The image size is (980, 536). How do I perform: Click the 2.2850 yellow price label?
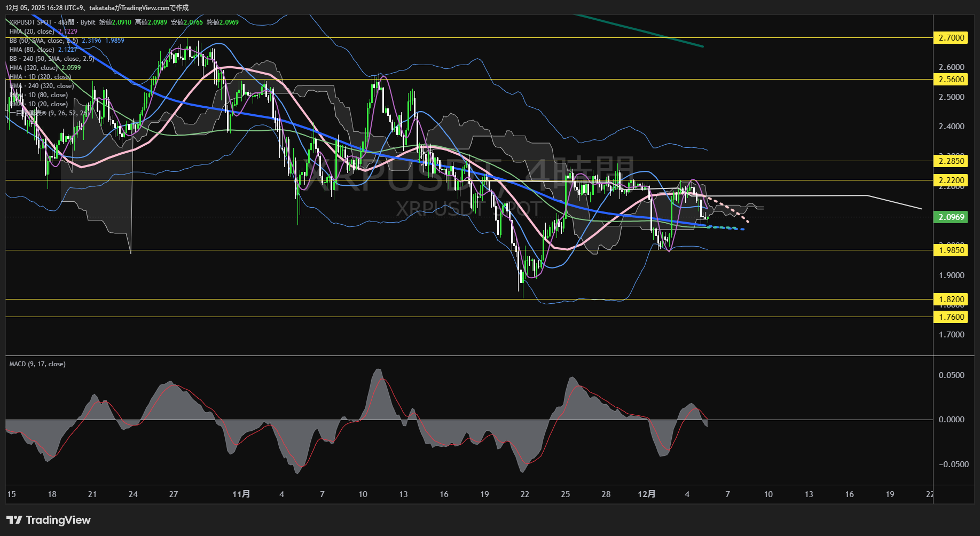[x=951, y=161]
